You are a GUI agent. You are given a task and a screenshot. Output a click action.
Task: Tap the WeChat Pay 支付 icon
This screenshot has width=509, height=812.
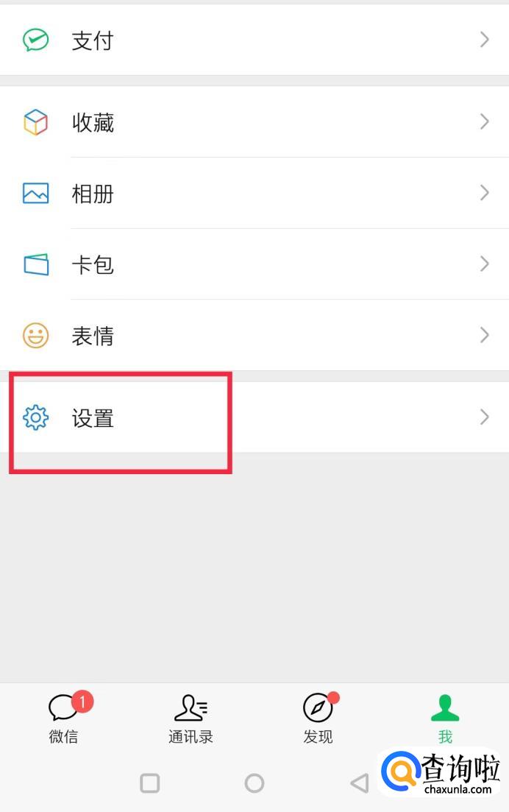36,40
